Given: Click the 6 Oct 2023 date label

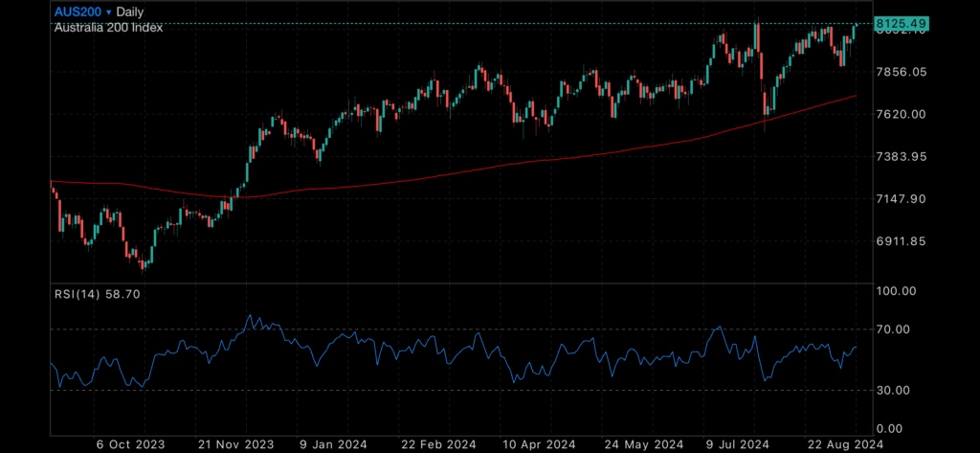Looking at the screenshot, I should point(130,444).
